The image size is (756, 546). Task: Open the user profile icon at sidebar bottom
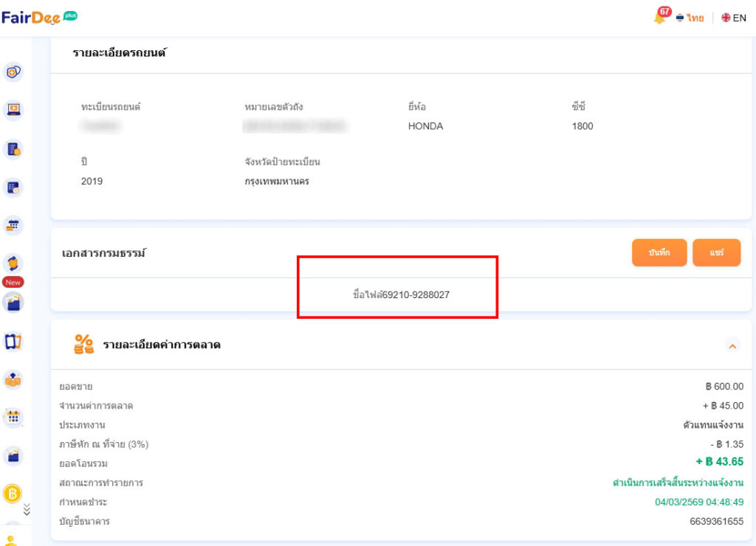click(13, 540)
